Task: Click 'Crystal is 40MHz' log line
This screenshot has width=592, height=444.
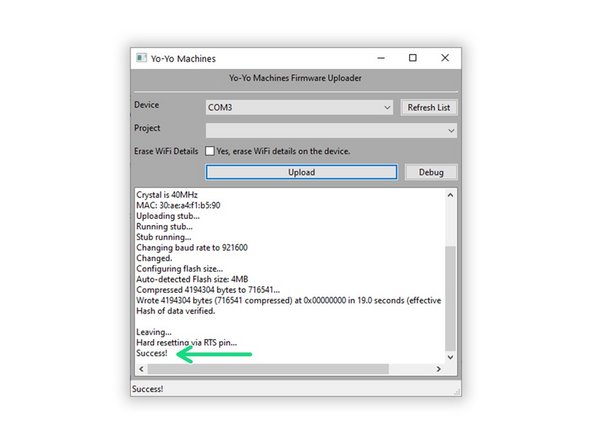Action: [x=167, y=195]
